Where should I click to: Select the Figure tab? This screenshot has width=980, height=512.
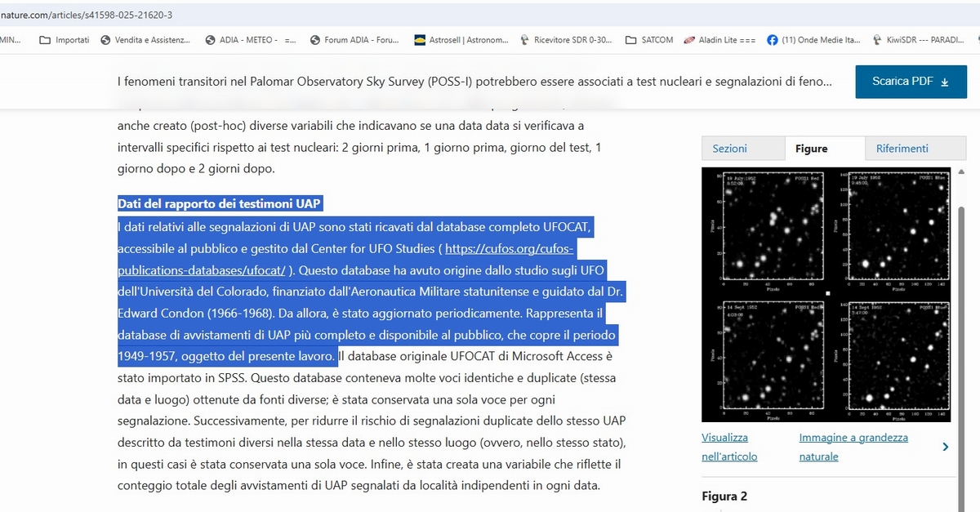(811, 149)
